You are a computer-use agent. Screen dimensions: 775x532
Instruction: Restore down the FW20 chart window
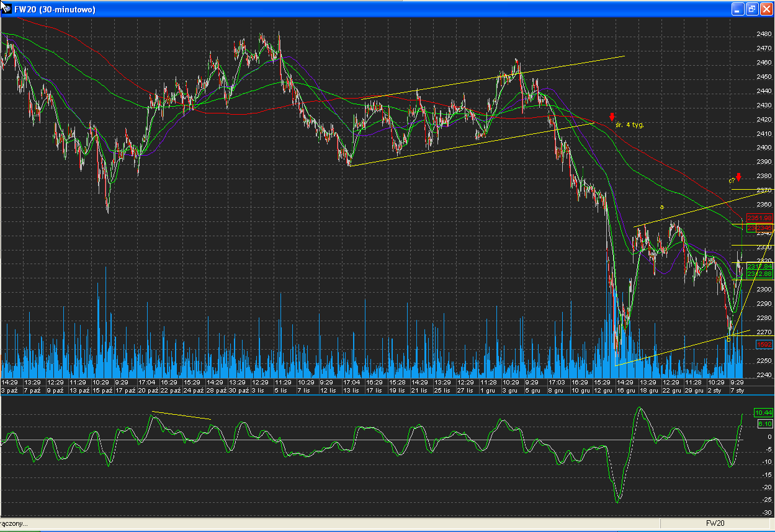tap(751, 9)
